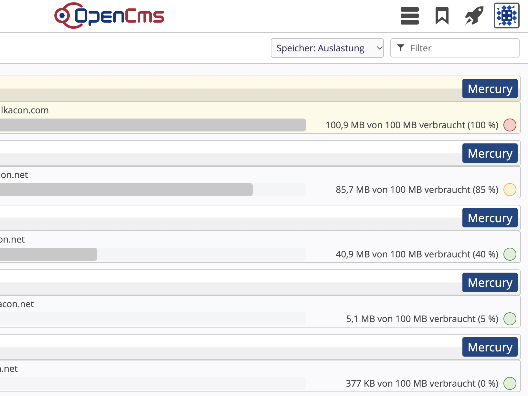Click the usage bar at 85 %
Image resolution: width=528 pixels, height=396 pixels.
pyautogui.click(x=153, y=190)
